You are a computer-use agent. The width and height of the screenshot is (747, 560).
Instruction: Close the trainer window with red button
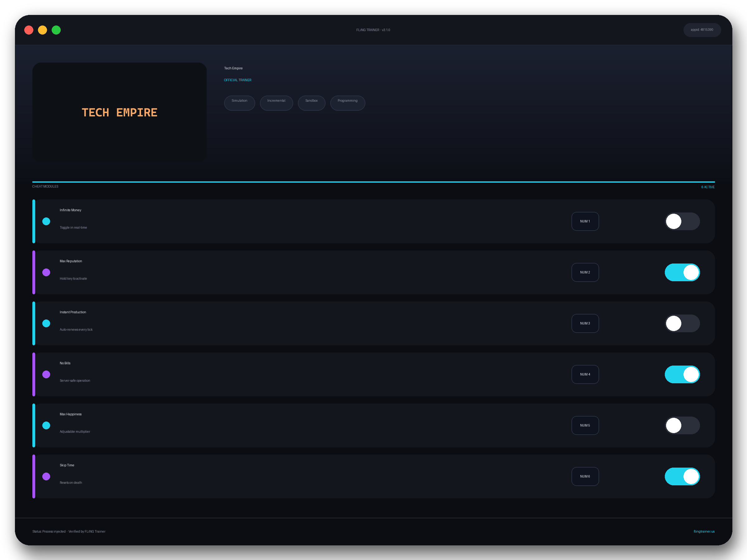[29, 30]
